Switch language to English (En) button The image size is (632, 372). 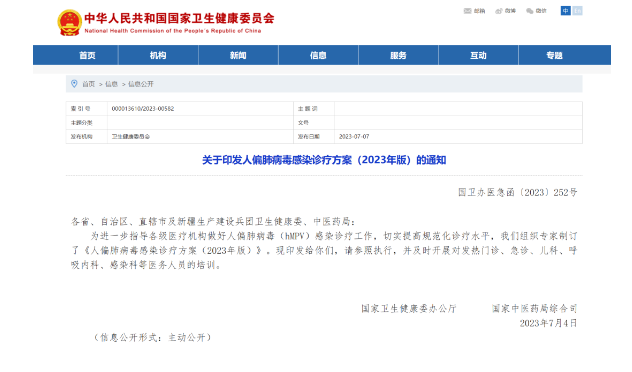577,10
